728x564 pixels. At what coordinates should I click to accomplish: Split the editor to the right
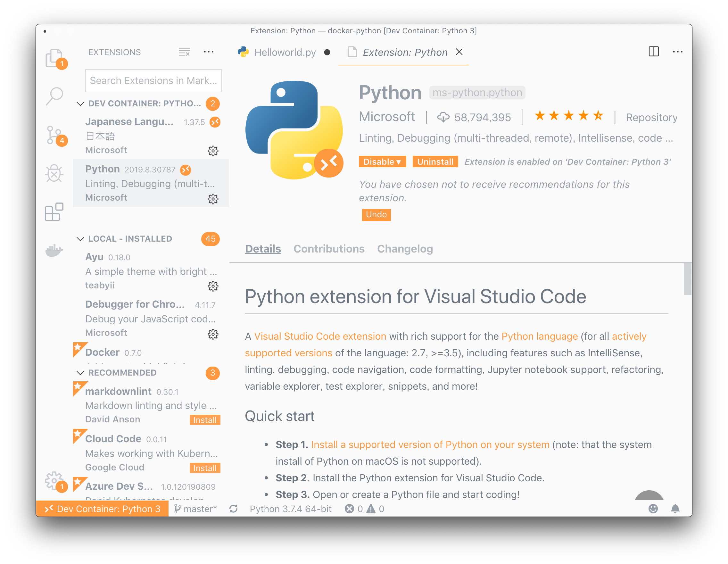point(654,52)
